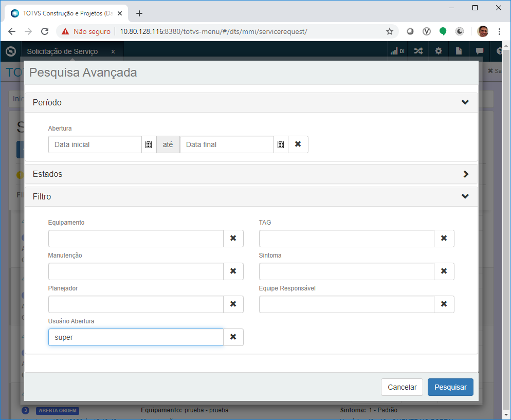Click the shuffle arrows icon in header
The width and height of the screenshot is (511, 420).
click(418, 51)
